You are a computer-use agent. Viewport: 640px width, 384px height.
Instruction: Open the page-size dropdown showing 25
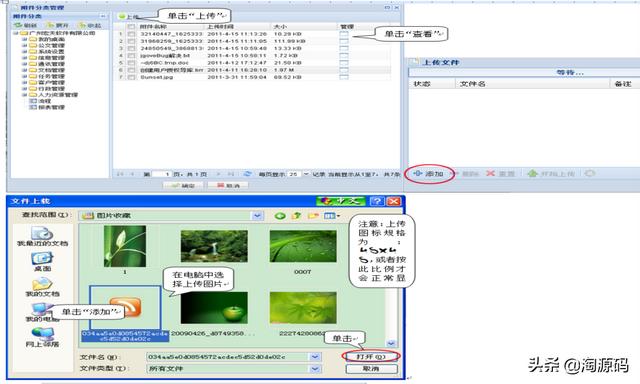point(306,174)
